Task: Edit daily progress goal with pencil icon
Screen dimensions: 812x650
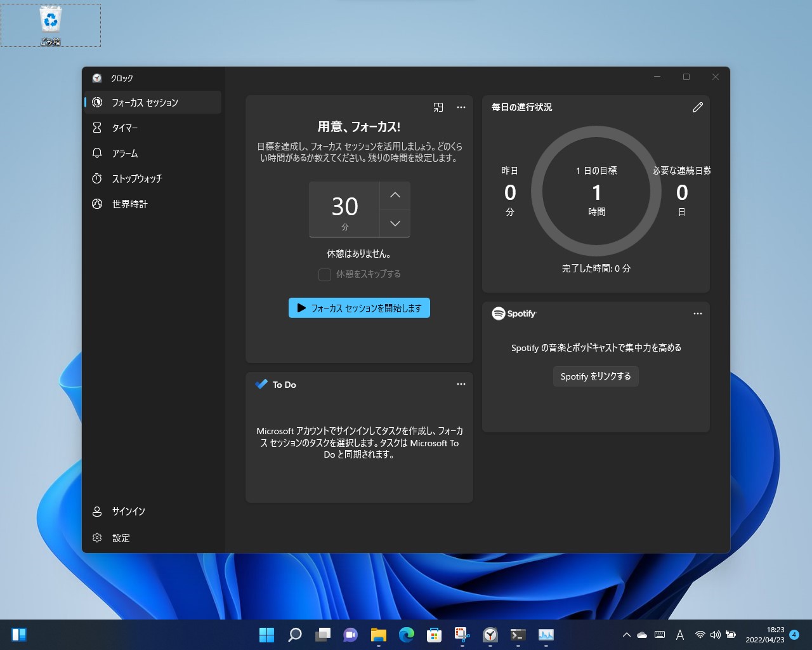Action: point(698,107)
